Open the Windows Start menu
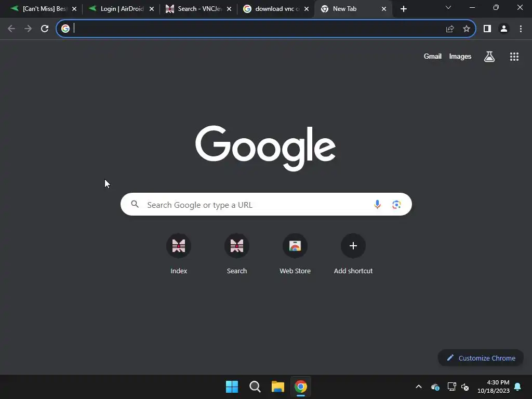 [x=232, y=387]
